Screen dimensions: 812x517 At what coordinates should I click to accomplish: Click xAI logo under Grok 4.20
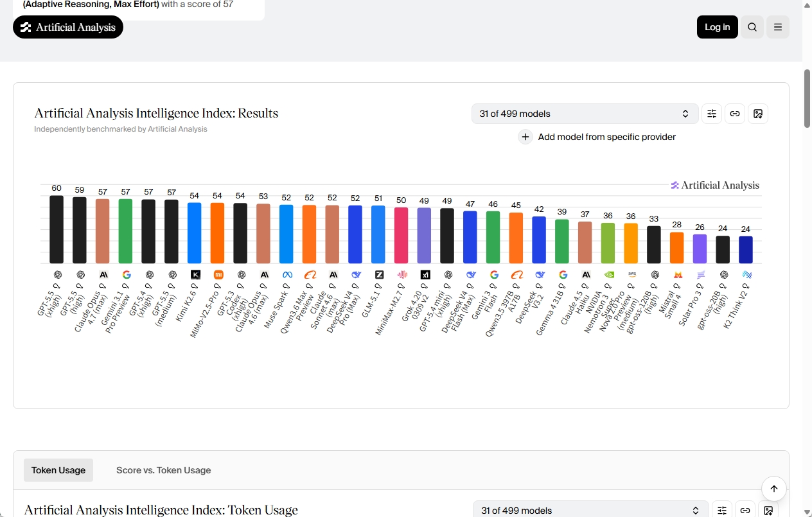coord(425,274)
